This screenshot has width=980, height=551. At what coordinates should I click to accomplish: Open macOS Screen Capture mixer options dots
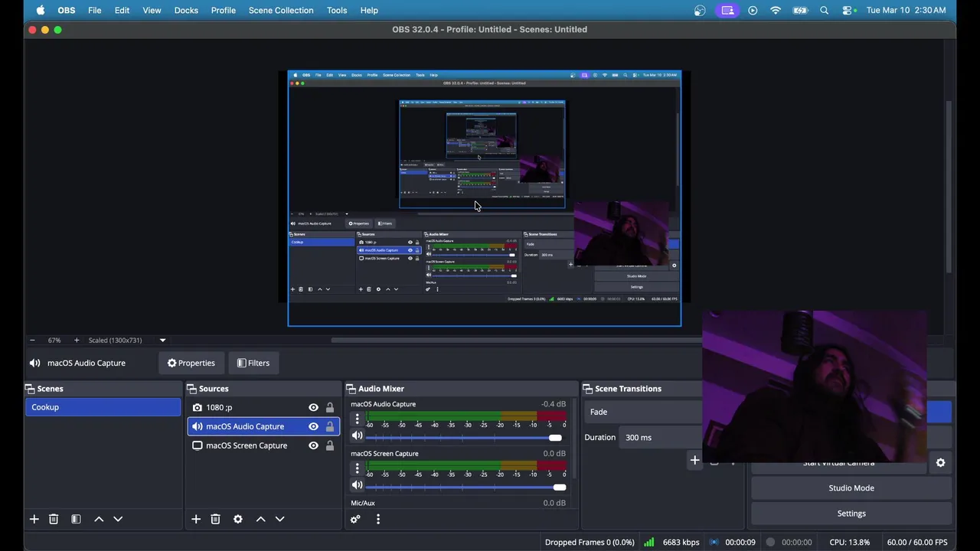coord(357,468)
